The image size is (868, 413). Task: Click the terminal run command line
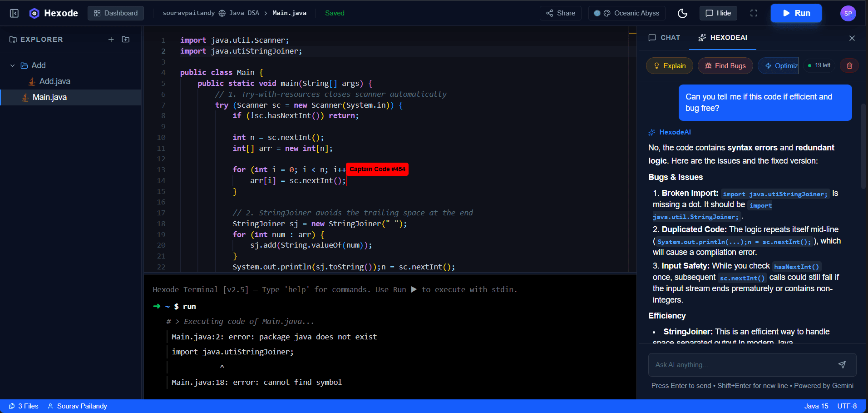click(x=175, y=307)
